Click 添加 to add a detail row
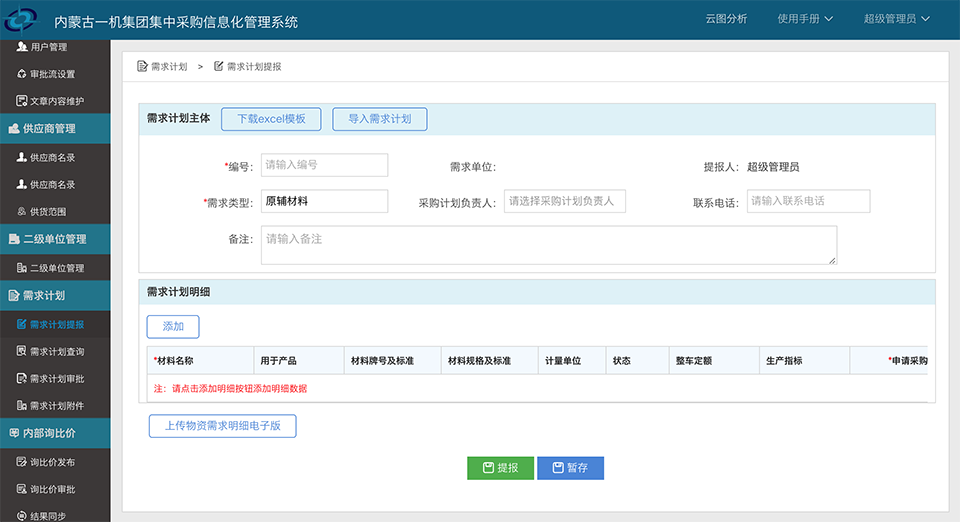 coord(173,327)
